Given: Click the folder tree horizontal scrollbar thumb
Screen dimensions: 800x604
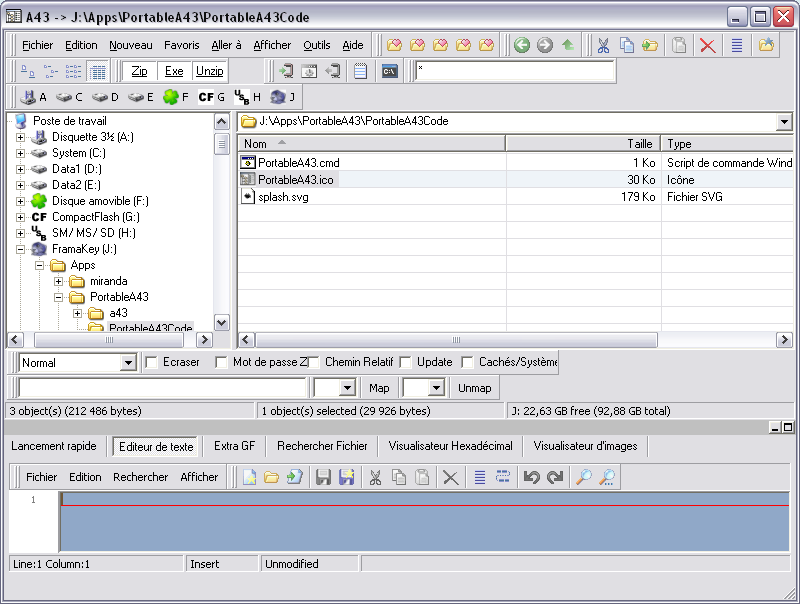Looking at the screenshot, I should tap(109, 340).
